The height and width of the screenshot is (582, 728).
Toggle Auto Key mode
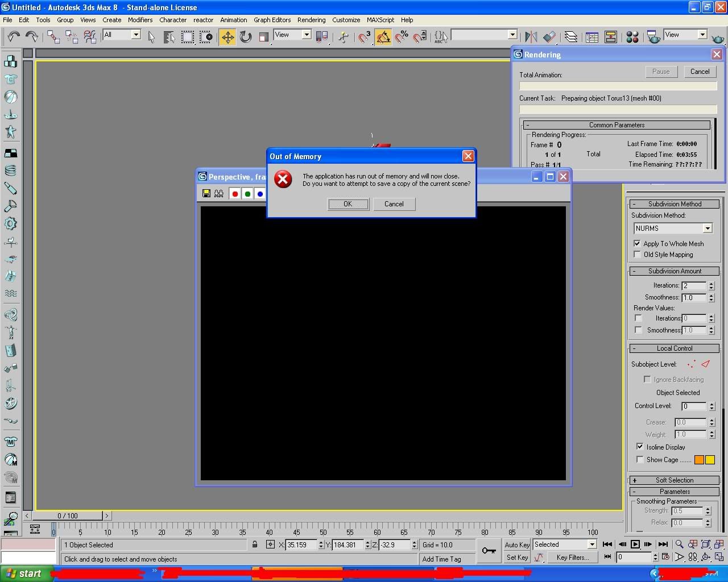point(517,544)
